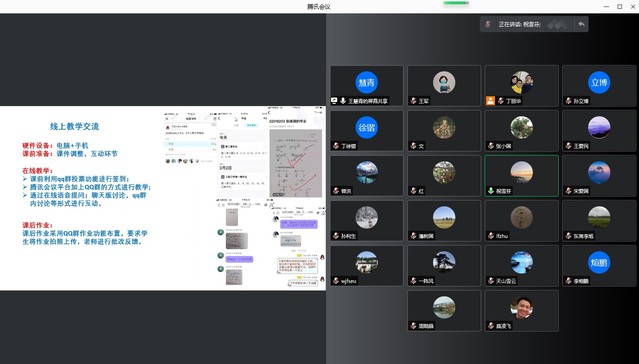Click the green network signal bar in the title bar
The width and height of the screenshot is (639, 364).
(456, 3)
